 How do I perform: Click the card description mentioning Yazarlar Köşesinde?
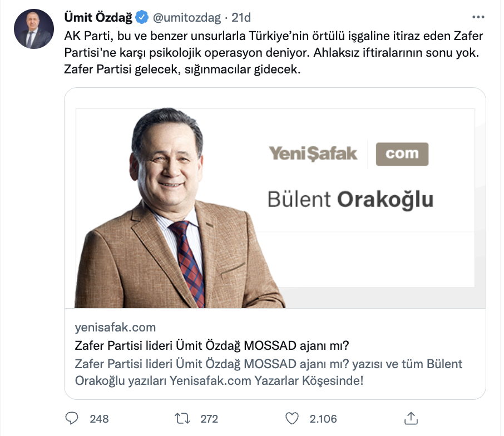coord(268,373)
